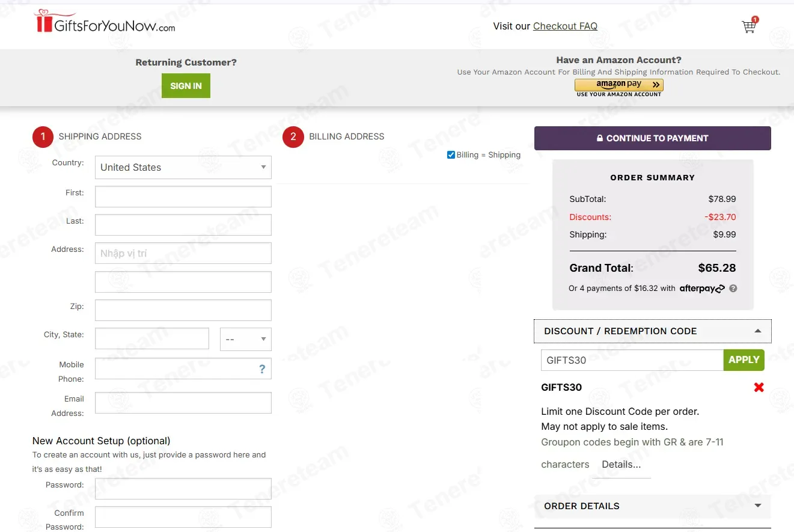Click the Address field with placeholder

pyautogui.click(x=183, y=253)
